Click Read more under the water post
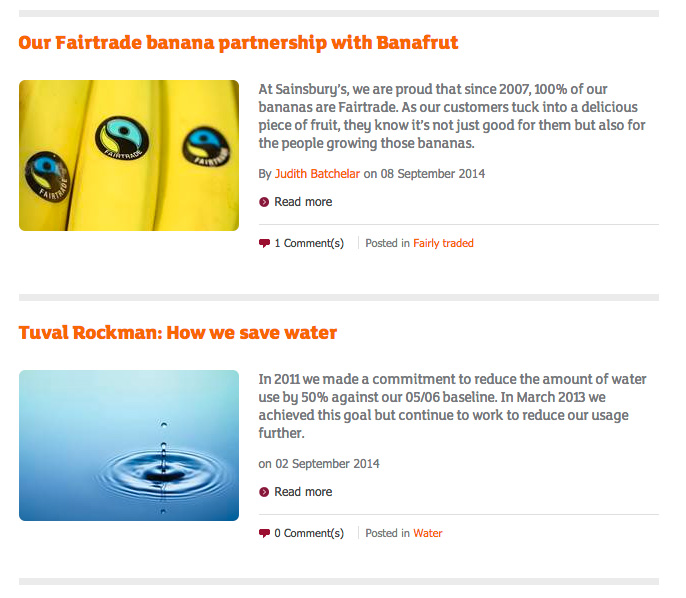The width and height of the screenshot is (686, 598). 303,492
